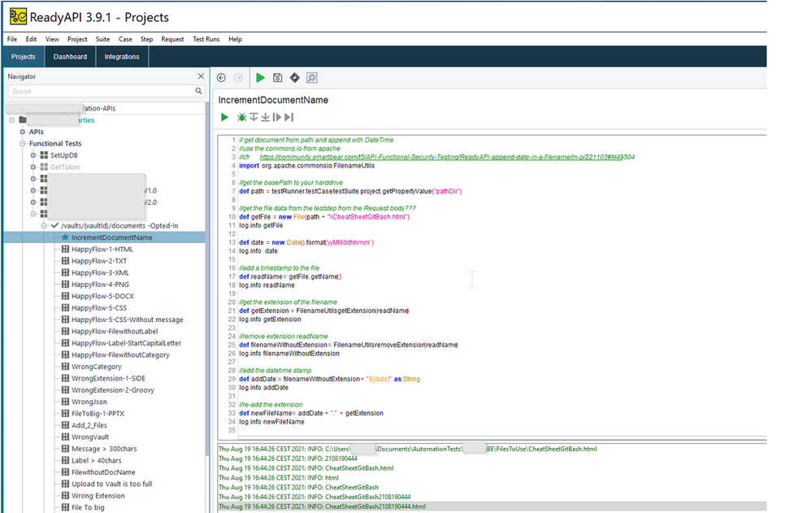Select the HappyFlow-4-PNG test step
The width and height of the screenshot is (812, 513).
(x=99, y=285)
